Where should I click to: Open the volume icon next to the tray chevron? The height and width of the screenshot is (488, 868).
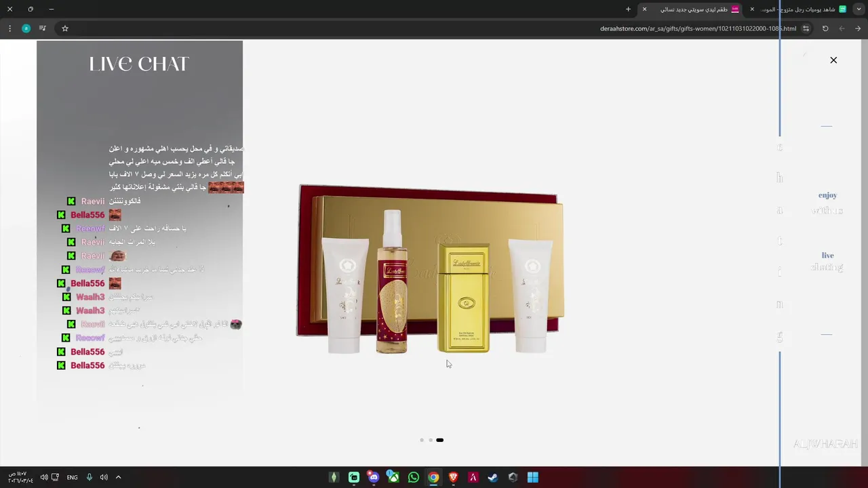104,477
